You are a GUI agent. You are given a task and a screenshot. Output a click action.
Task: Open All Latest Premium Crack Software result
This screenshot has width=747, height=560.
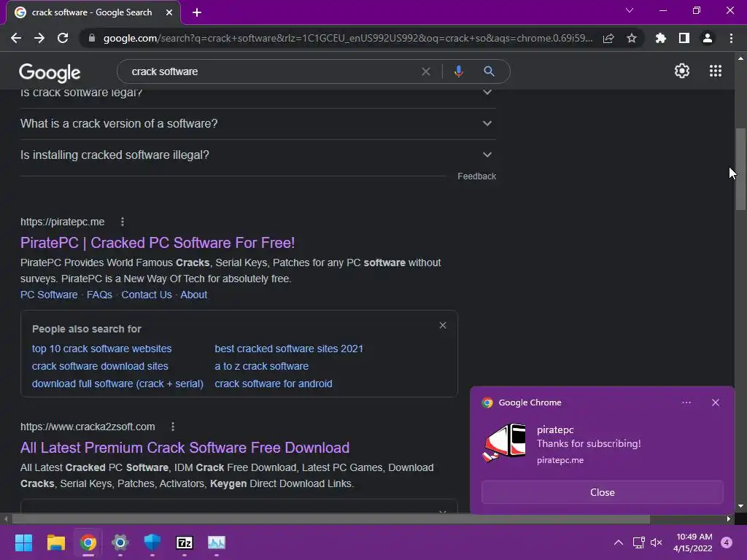tap(185, 448)
